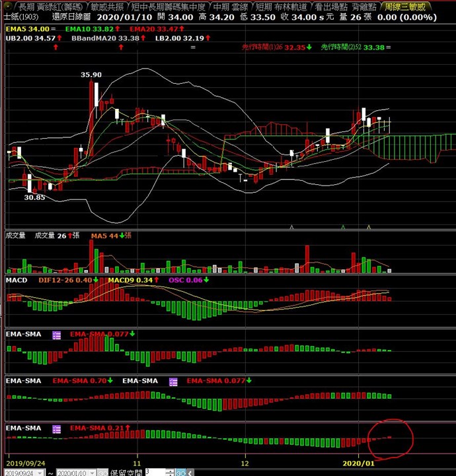Open the 長期 黃綠紅(籌碼) tab
The height and width of the screenshot is (476, 456).
pyautogui.click(x=50, y=7)
